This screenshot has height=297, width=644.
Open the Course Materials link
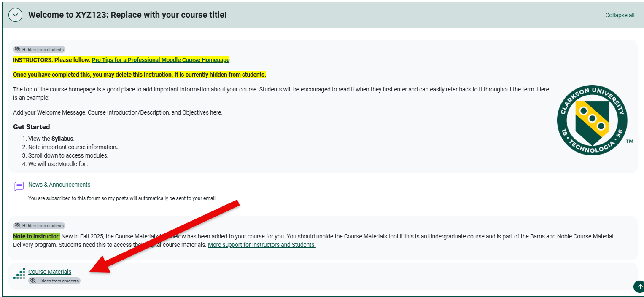(50, 272)
